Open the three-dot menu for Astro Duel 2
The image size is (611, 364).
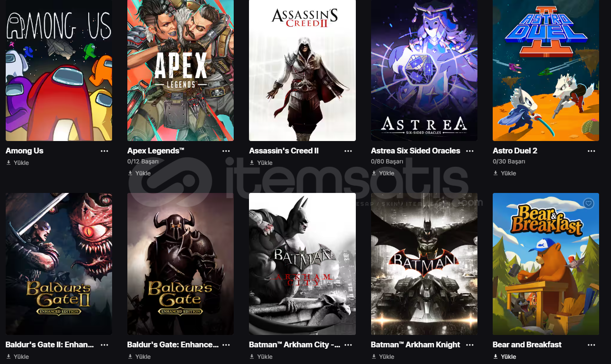(591, 151)
